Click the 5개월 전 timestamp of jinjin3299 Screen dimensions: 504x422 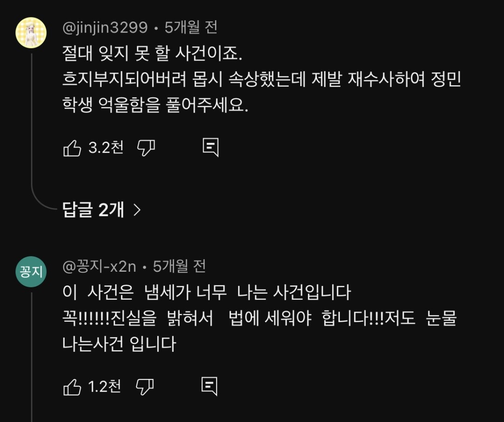point(191,28)
